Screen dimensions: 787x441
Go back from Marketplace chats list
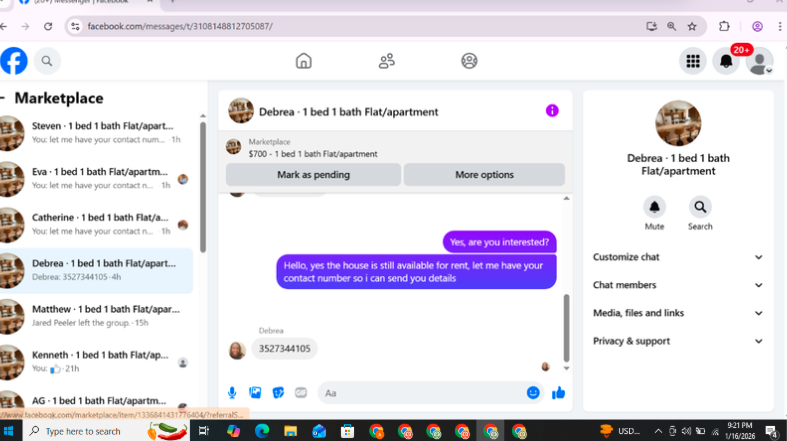[x=3, y=98]
